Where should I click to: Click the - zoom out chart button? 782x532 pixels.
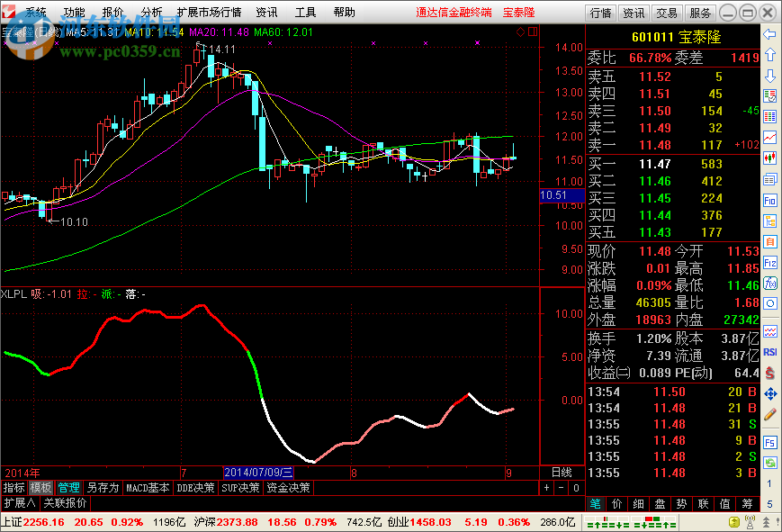561,488
